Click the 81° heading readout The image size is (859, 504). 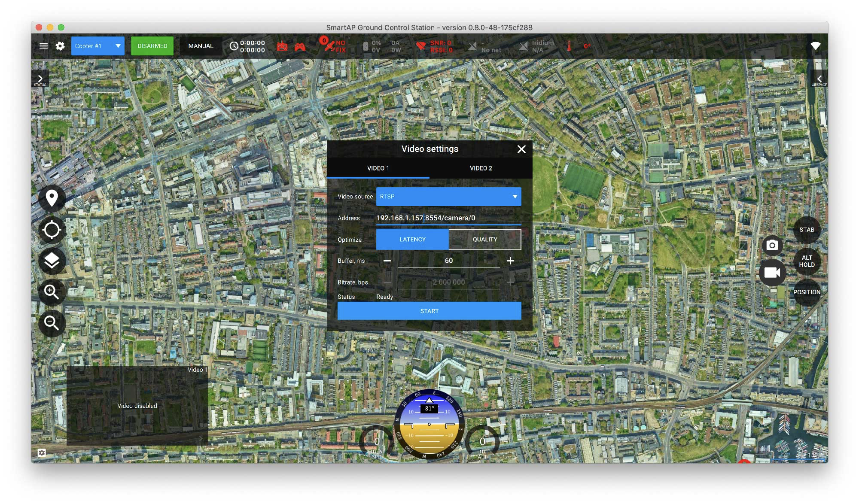[429, 409]
